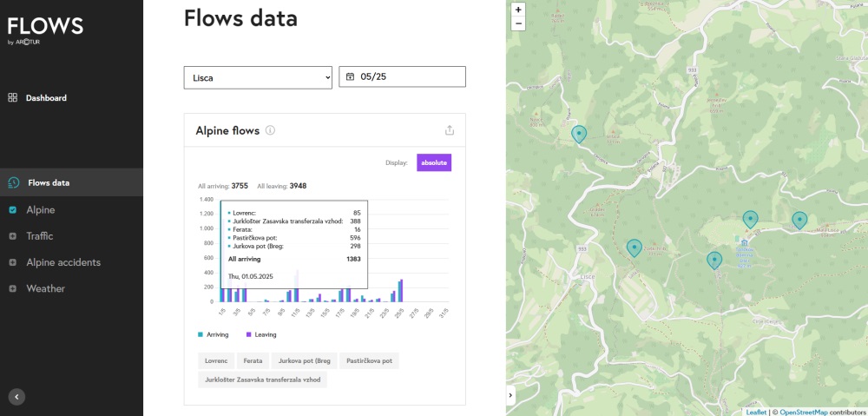868x416 pixels.
Task: Zoom out on the map
Action: [518, 24]
